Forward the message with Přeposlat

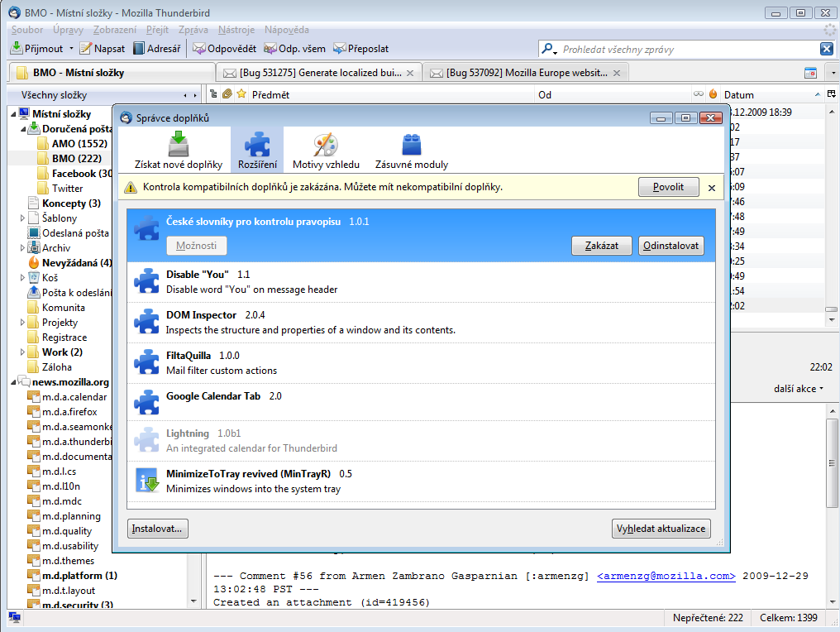tap(360, 48)
